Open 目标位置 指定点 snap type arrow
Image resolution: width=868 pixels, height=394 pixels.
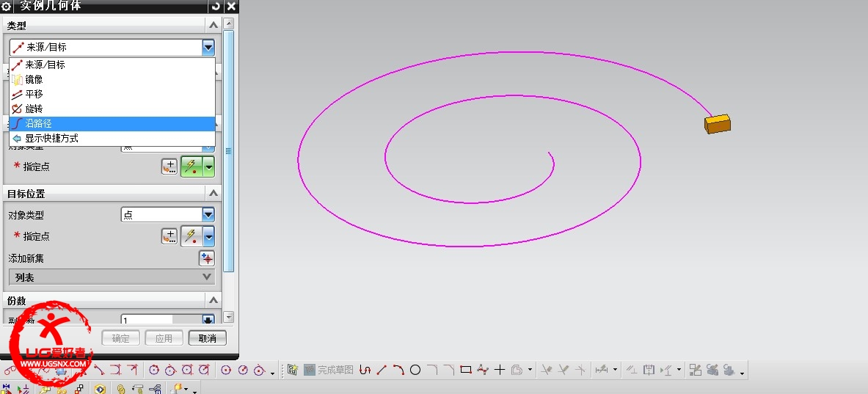click(208, 237)
